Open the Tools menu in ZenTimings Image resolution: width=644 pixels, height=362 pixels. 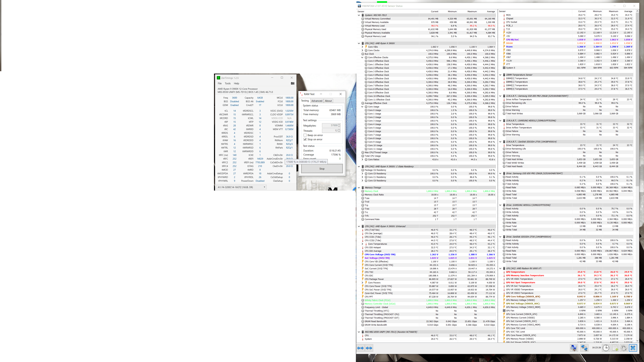(x=228, y=83)
